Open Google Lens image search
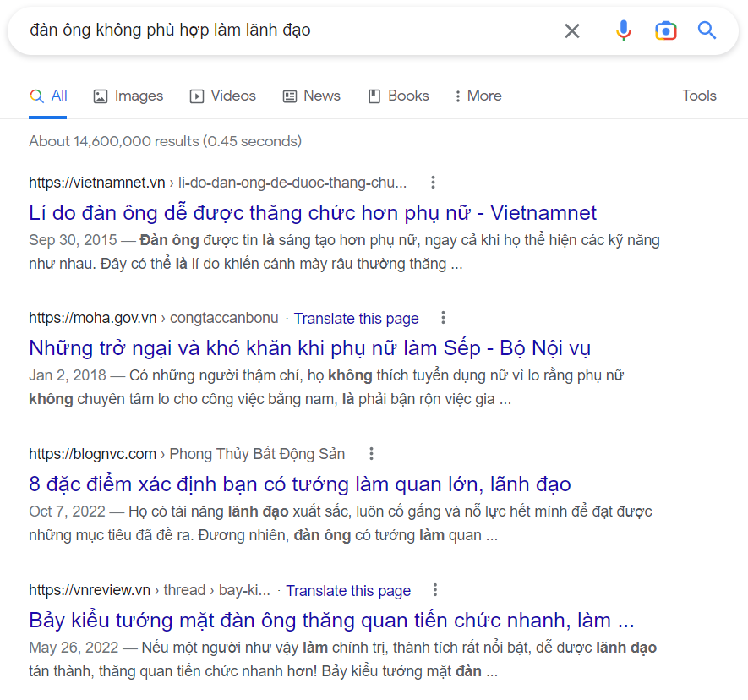This screenshot has width=748, height=700. click(666, 31)
